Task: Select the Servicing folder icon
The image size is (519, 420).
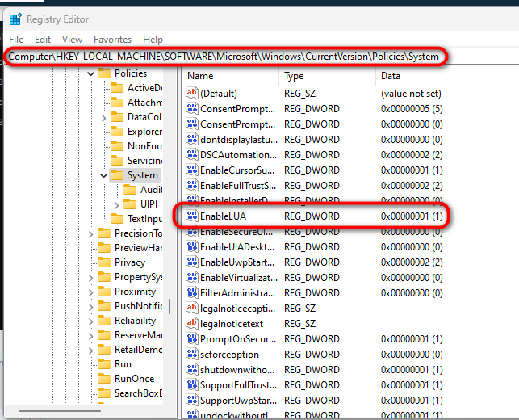Action: (x=117, y=161)
